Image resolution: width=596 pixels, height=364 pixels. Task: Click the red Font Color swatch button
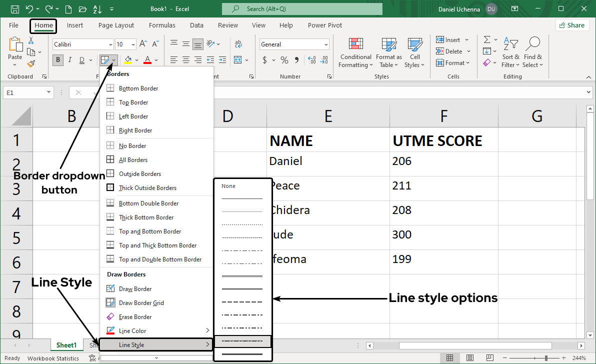click(x=147, y=60)
